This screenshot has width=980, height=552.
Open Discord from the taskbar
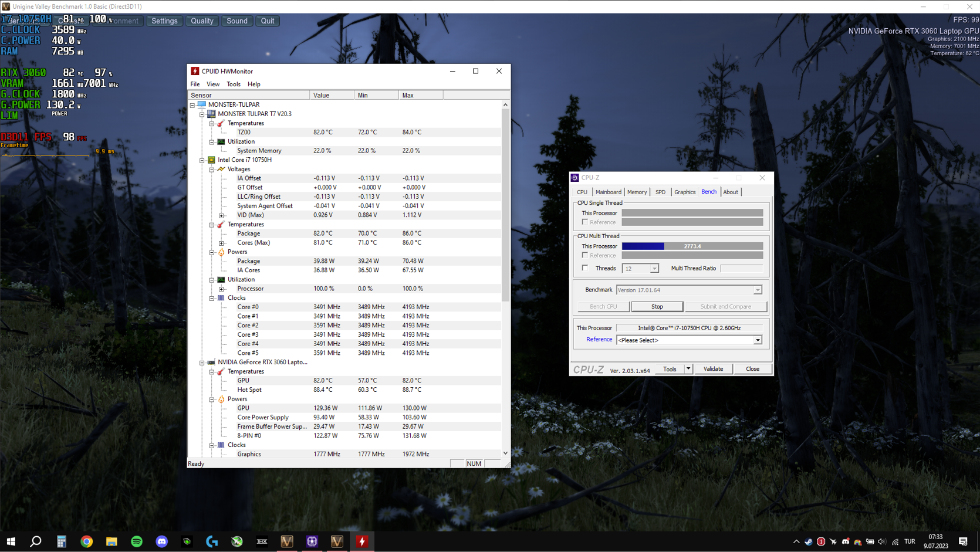[x=161, y=541]
